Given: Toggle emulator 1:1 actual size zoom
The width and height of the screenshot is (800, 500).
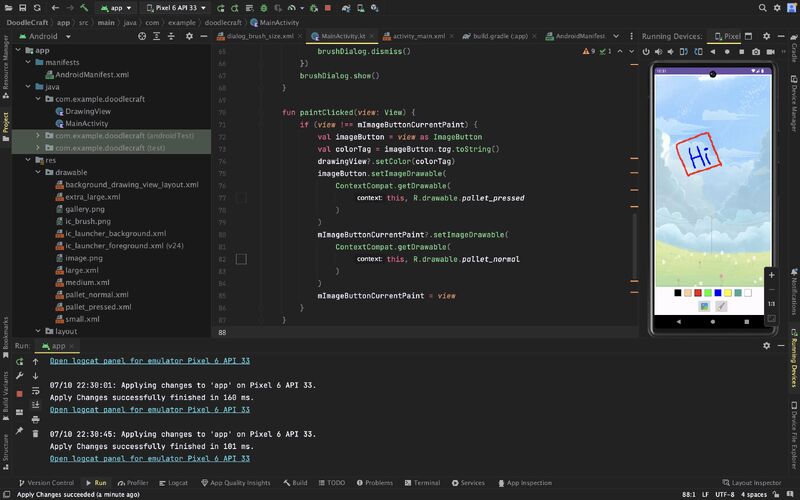Looking at the screenshot, I should click(x=770, y=303).
